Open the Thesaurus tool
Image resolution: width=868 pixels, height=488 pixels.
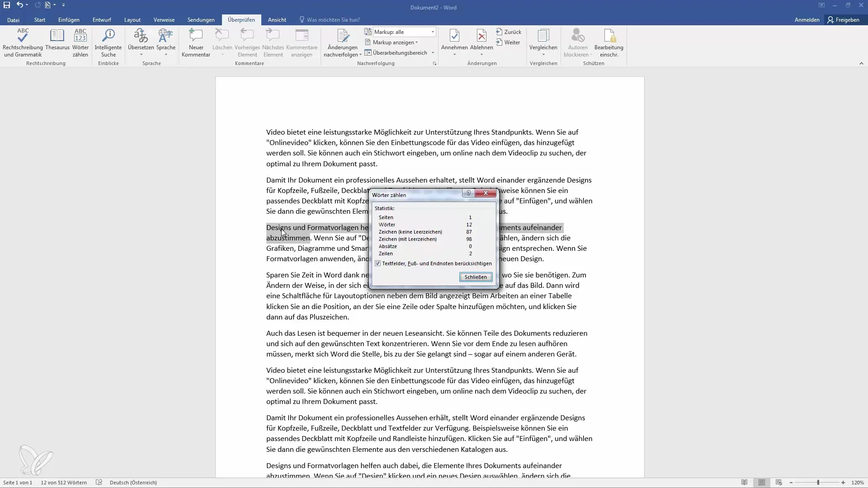pos(57,39)
